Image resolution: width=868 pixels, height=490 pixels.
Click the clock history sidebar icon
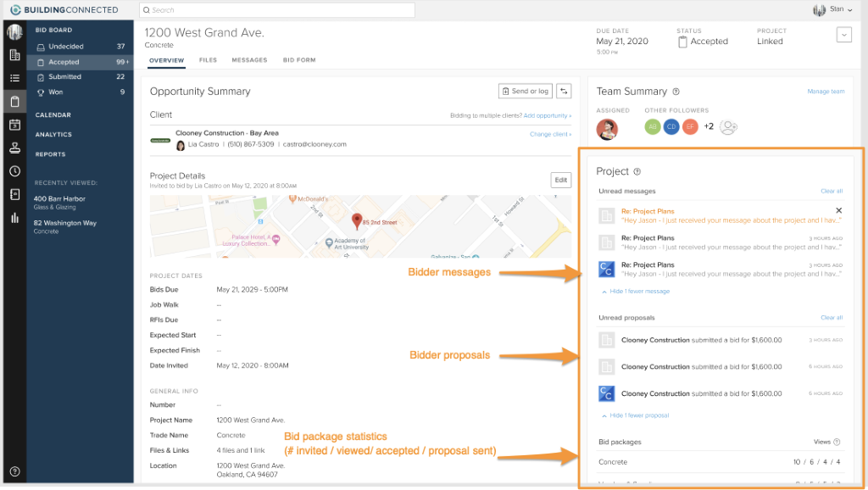click(x=14, y=171)
